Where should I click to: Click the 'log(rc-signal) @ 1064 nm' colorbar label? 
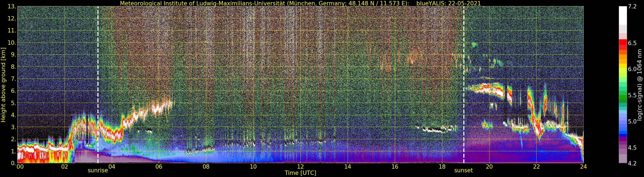(x=639, y=85)
